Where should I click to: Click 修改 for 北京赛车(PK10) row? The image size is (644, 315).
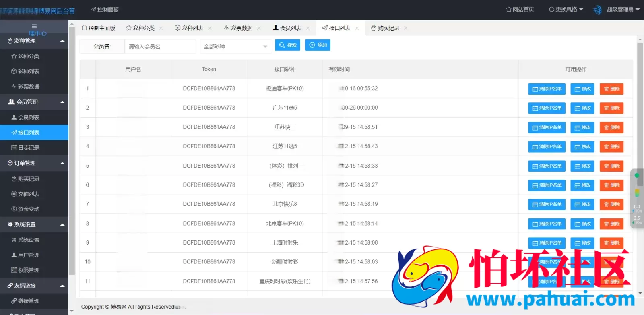click(x=582, y=224)
